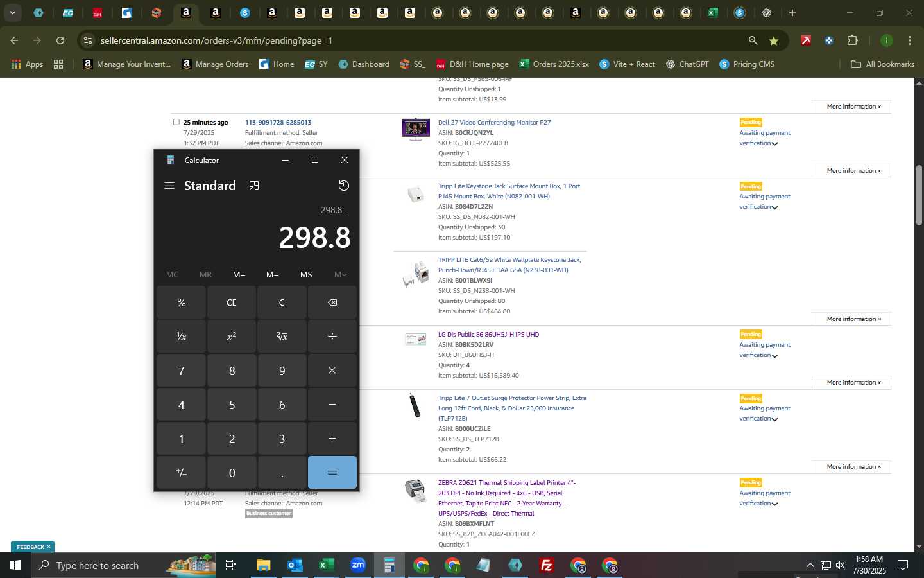Click the x squared key
924x578 pixels.
(232, 337)
